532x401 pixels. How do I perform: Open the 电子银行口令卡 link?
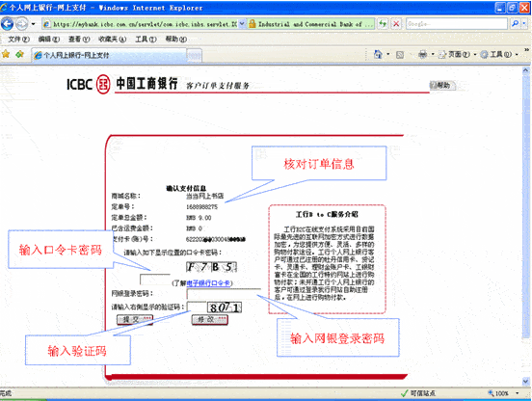pyautogui.click(x=208, y=283)
